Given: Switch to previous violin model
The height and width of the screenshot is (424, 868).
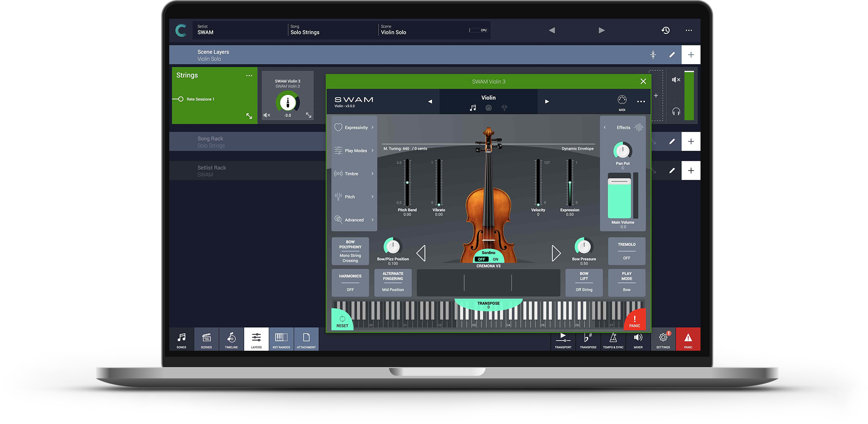Looking at the screenshot, I should pos(421,253).
